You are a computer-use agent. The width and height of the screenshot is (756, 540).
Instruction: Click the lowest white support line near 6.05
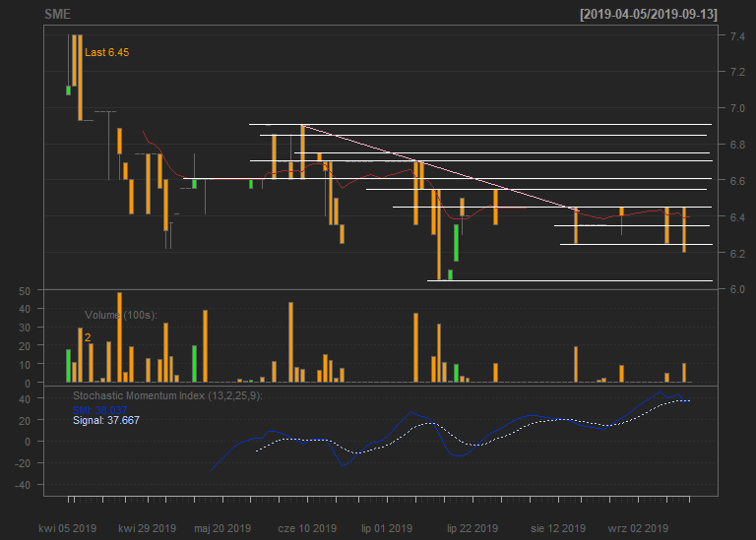tap(570, 280)
